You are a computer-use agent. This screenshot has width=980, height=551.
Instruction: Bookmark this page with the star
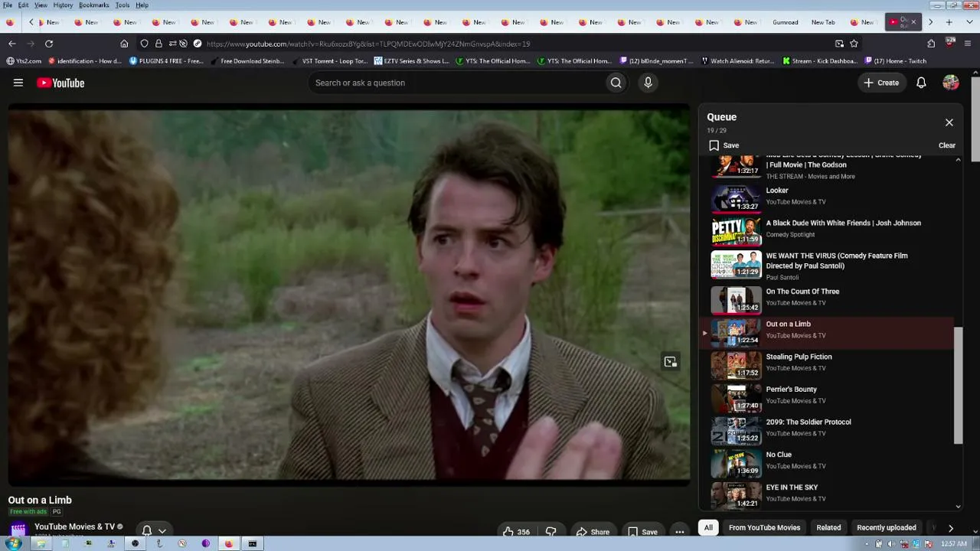coord(854,44)
